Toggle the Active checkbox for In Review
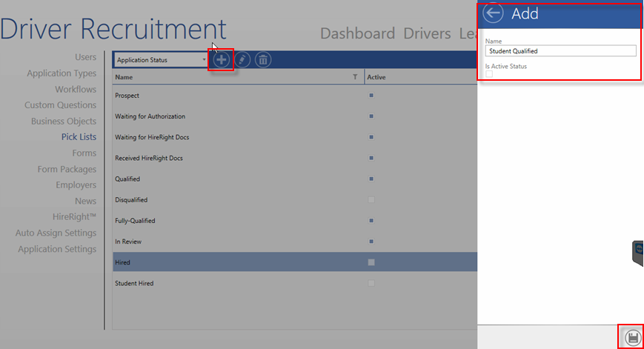 [x=371, y=242]
